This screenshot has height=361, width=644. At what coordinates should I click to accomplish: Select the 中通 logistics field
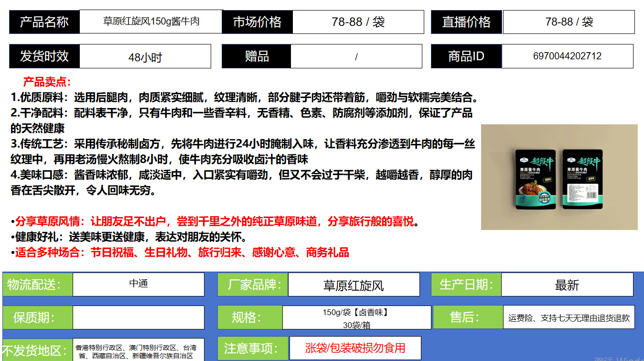pyautogui.click(x=138, y=284)
